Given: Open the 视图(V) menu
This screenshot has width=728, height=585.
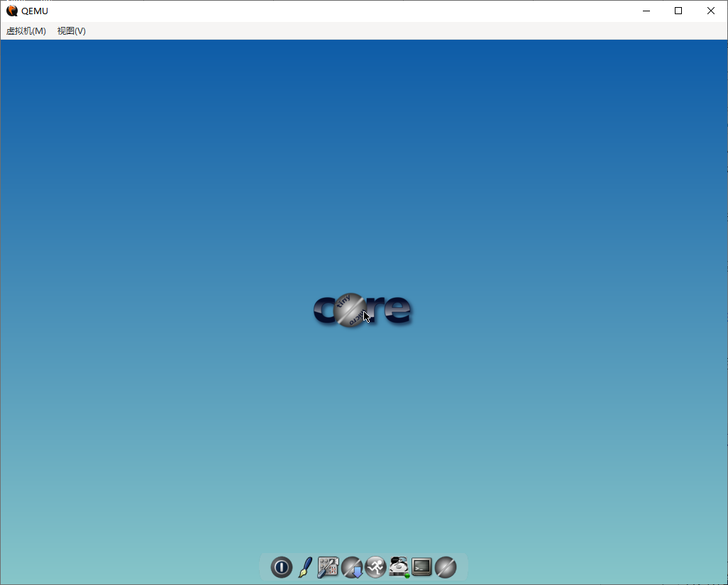Looking at the screenshot, I should coord(72,31).
